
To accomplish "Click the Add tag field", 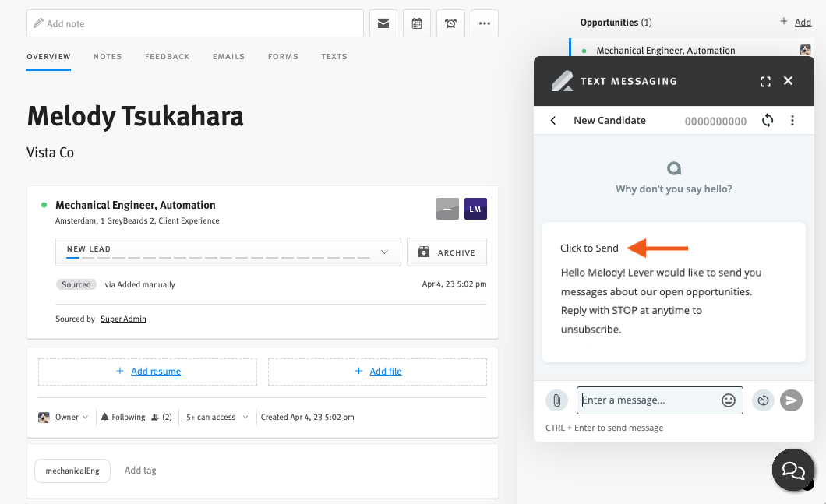I will click(140, 471).
